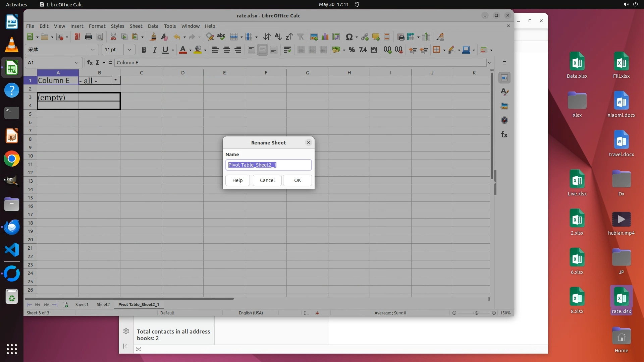The image size is (644, 362).
Task: Click the Sort Ascending icon
Action: click(x=278, y=37)
